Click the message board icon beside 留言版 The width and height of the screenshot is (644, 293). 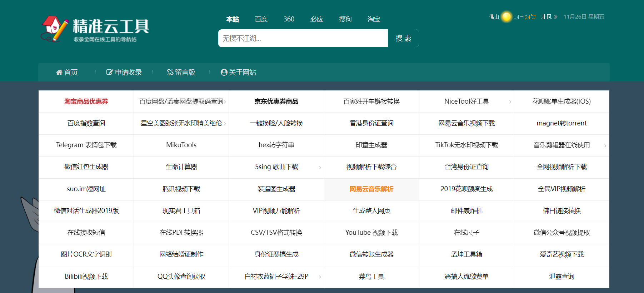[x=170, y=73]
